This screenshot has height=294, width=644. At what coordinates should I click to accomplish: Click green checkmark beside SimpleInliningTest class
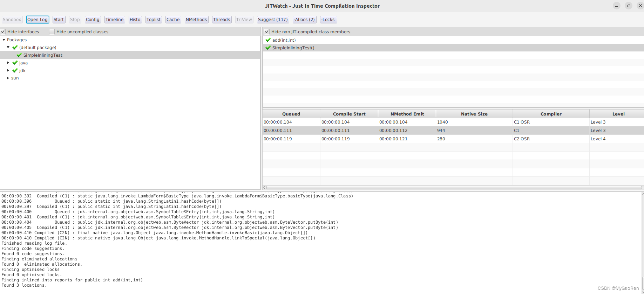coord(19,55)
